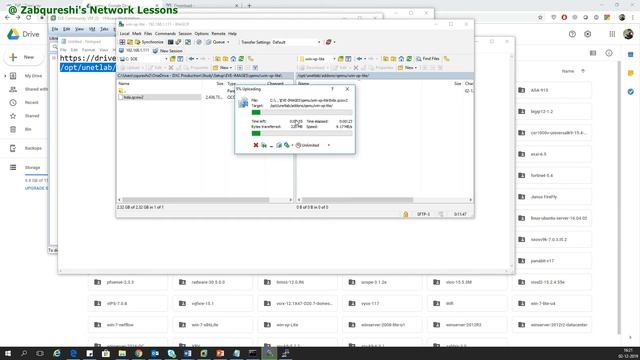Screen dimensions: 640x360
Task: Open the win-xp-Lite folder in Drive
Action: point(298,324)
